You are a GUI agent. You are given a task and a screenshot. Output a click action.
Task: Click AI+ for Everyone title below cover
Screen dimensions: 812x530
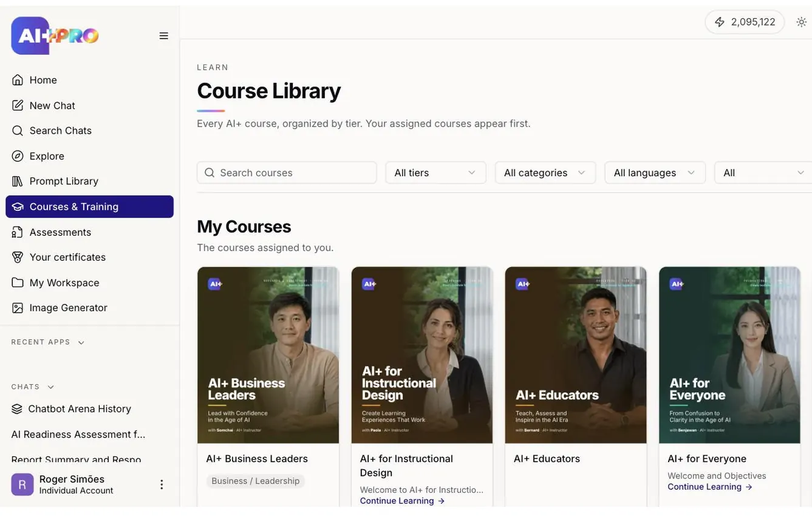[x=707, y=459]
